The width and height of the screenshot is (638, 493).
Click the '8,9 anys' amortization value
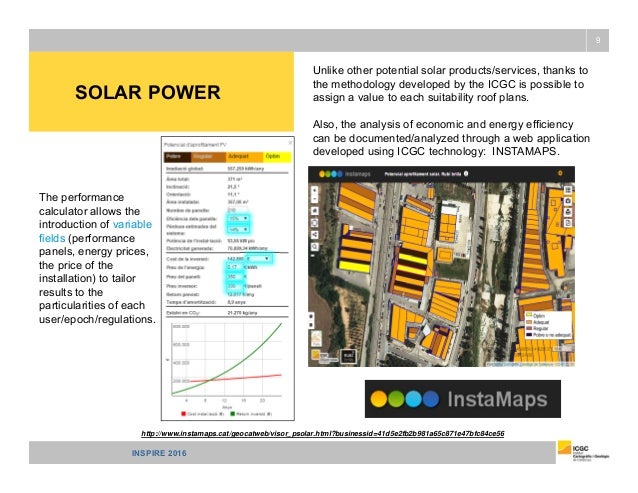click(237, 302)
